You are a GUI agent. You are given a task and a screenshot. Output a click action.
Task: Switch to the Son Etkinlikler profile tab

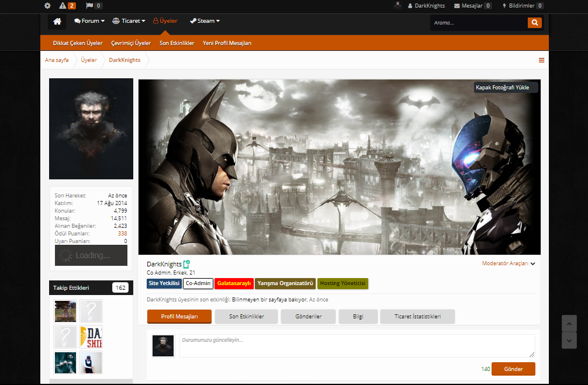(x=247, y=317)
